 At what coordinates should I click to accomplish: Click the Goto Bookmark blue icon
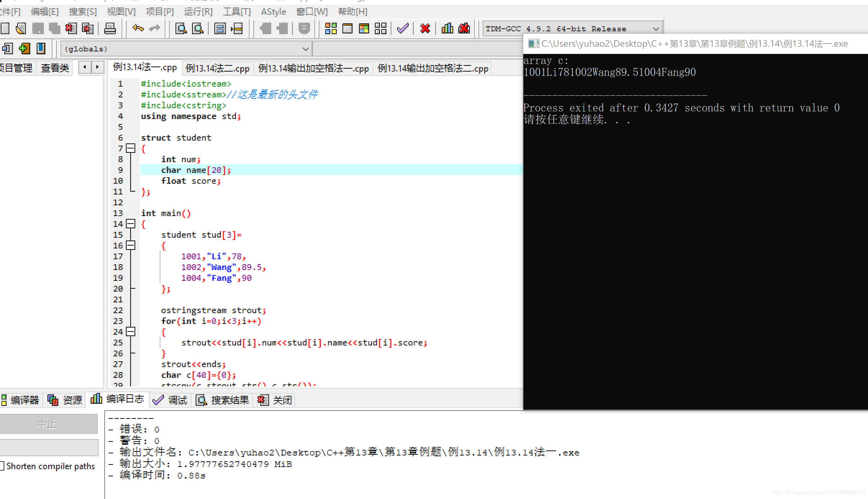pyautogui.click(x=41, y=49)
